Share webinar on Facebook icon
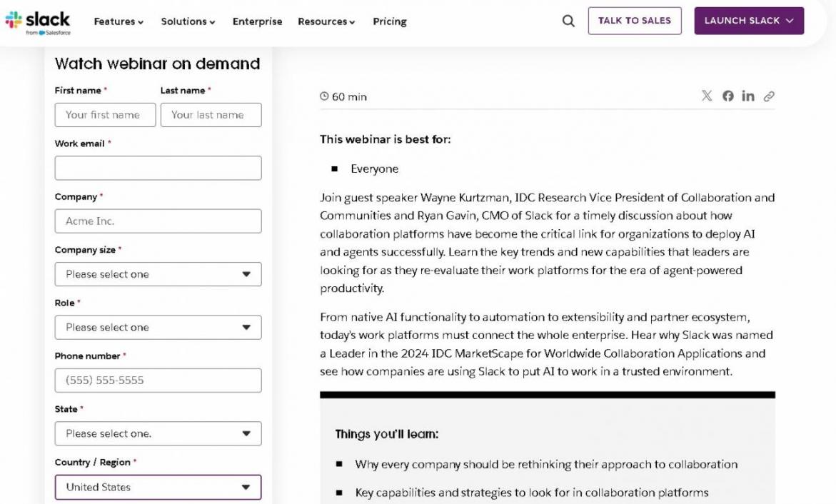The image size is (836, 504). pyautogui.click(x=727, y=96)
